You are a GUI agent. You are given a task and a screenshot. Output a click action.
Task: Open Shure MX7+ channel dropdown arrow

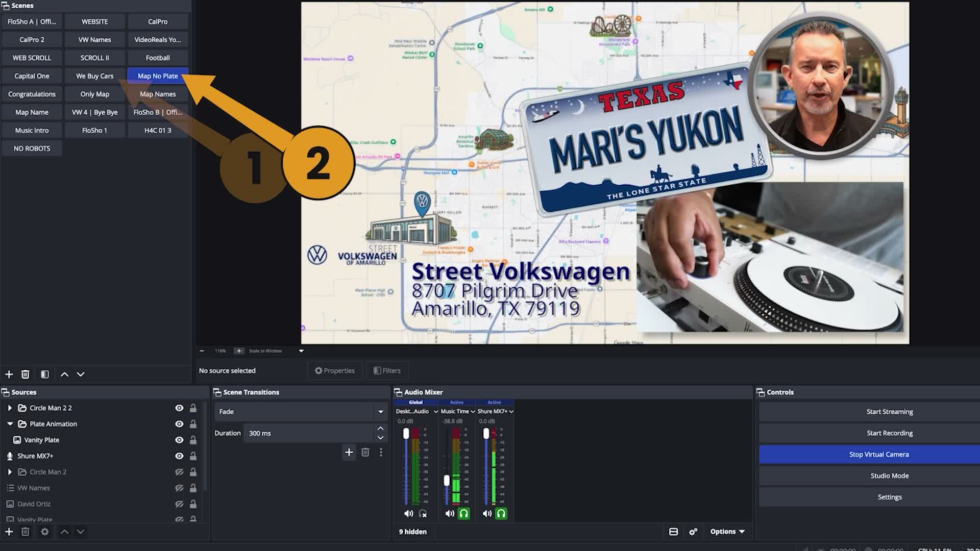pyautogui.click(x=511, y=412)
